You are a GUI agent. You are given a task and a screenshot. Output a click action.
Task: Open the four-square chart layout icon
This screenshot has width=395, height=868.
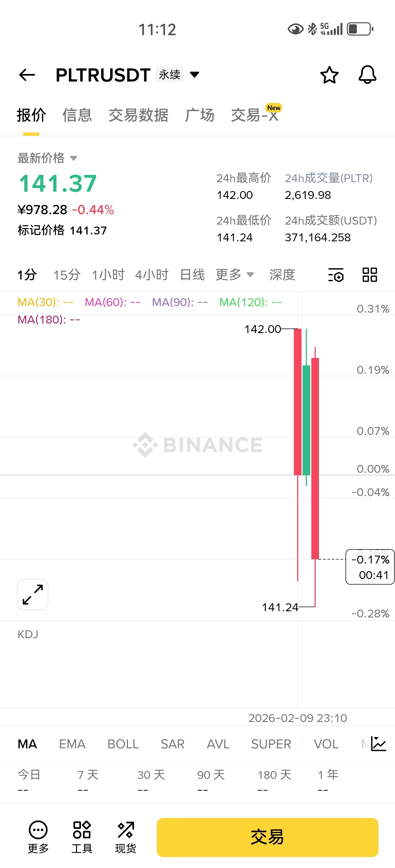[x=370, y=275]
